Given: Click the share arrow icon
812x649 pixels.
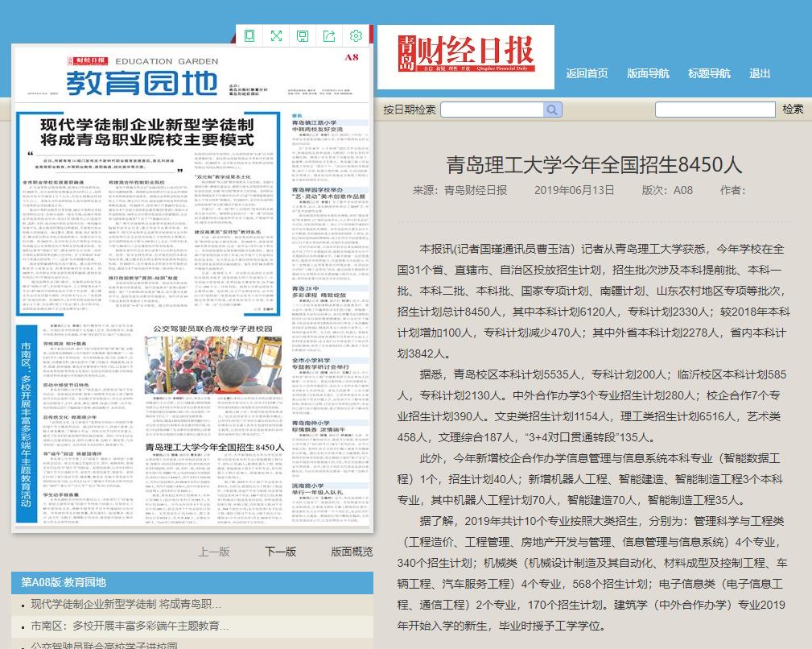Looking at the screenshot, I should 329,35.
